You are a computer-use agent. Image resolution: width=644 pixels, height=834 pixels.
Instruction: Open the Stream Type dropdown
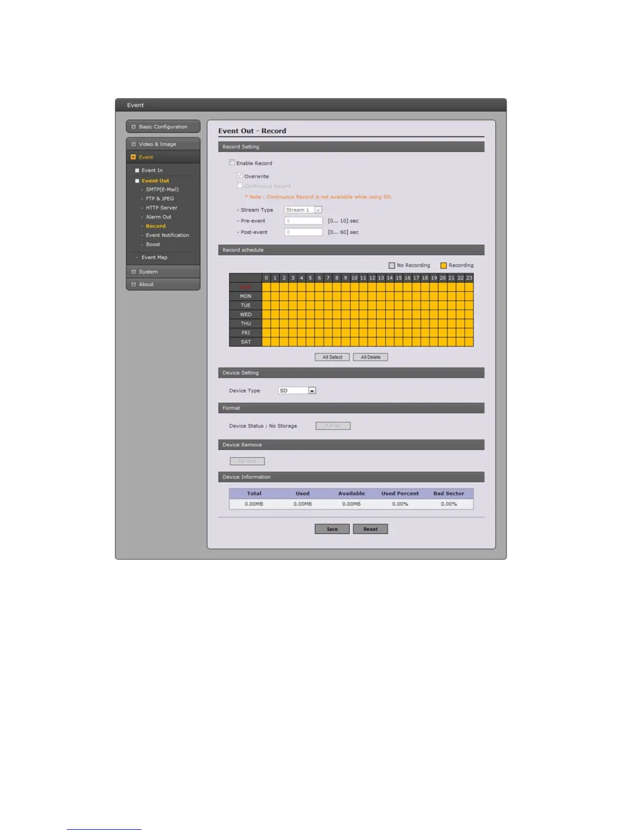tap(303, 210)
